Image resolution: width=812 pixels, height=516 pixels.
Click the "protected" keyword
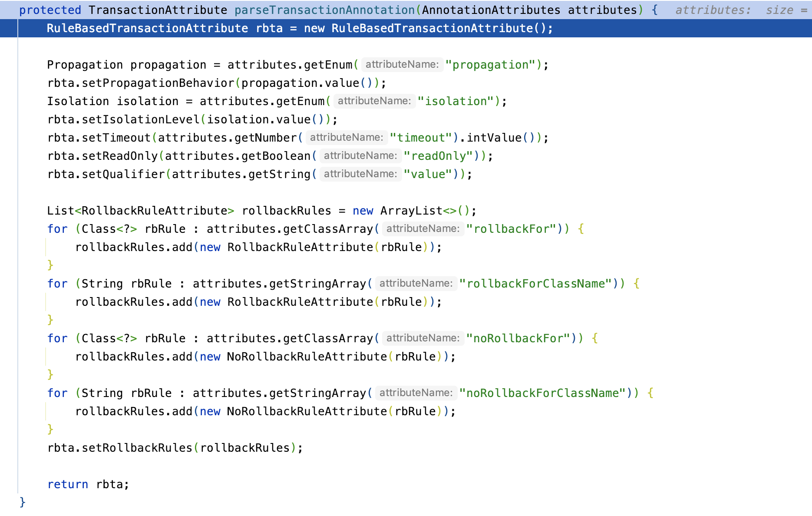pos(50,10)
